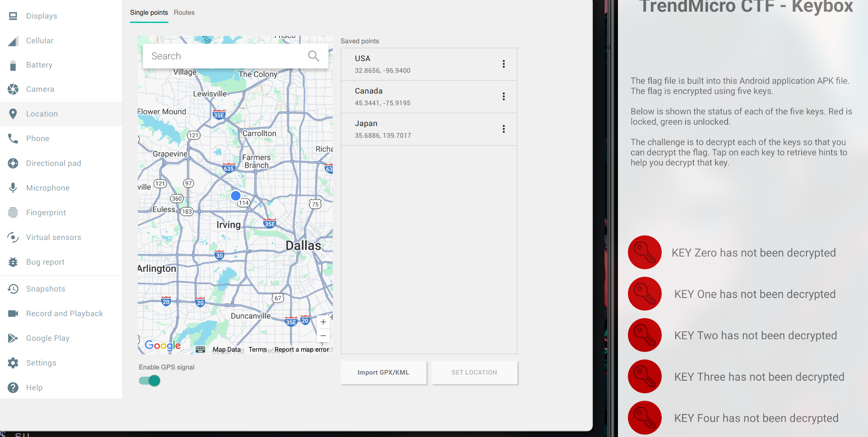Open the Phone handset icon
This screenshot has width=868, height=437.
click(x=13, y=139)
